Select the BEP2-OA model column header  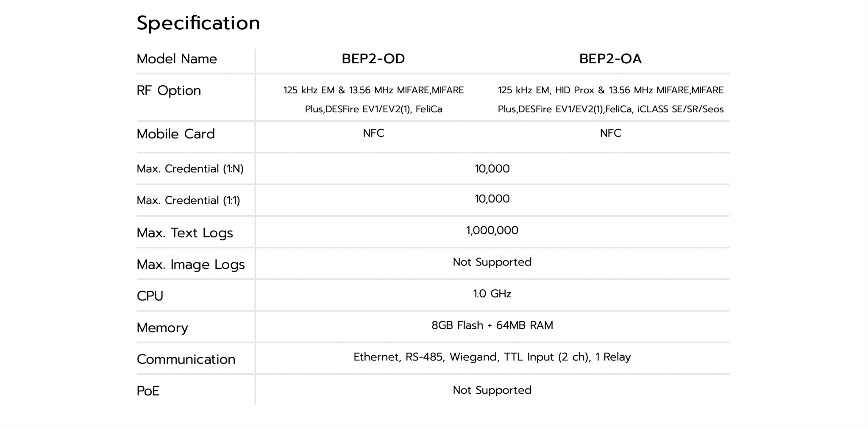tap(610, 59)
